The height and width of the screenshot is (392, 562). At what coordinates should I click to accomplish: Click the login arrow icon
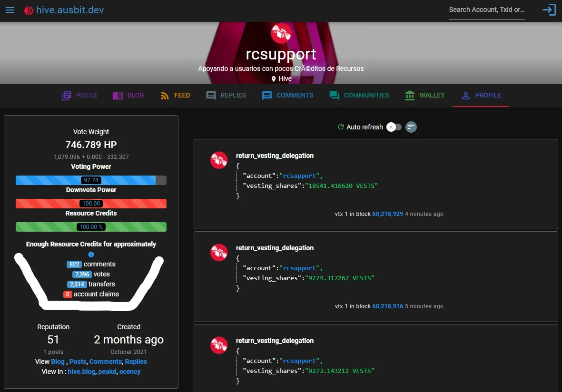click(549, 10)
